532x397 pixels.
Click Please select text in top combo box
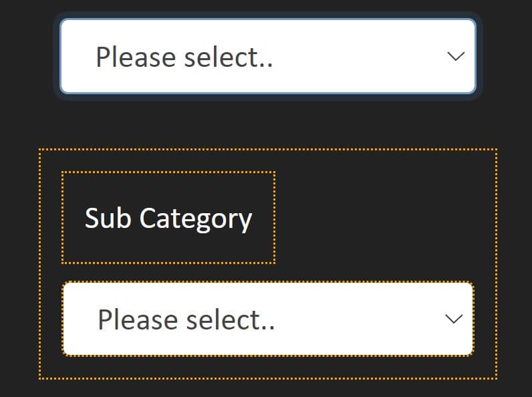184,57
